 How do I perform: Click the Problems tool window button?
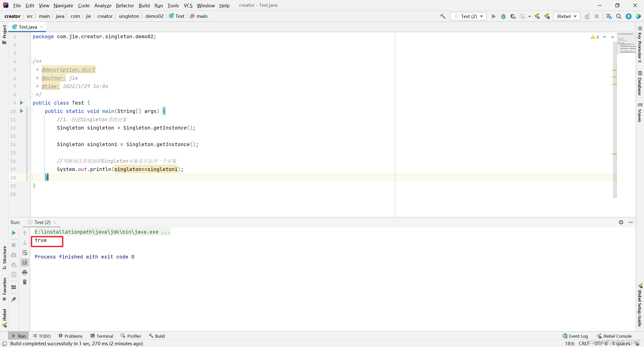coord(70,336)
